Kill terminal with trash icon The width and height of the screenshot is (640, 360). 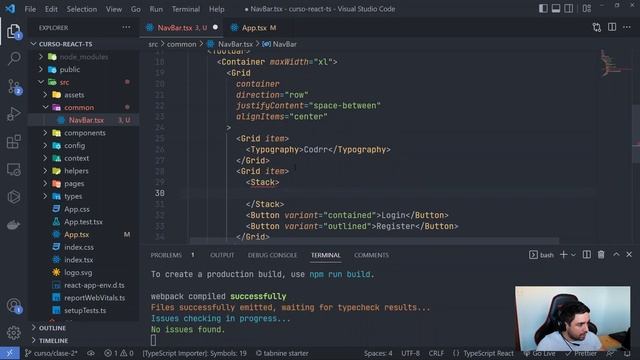click(x=601, y=255)
